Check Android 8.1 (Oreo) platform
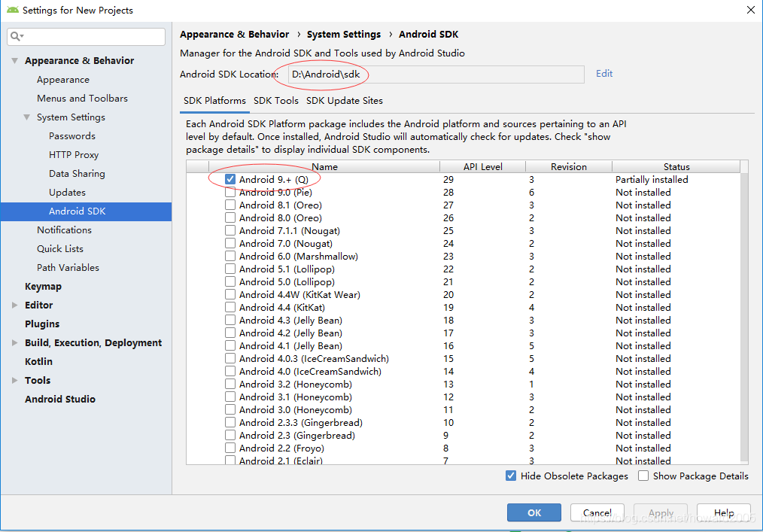Screen dimensions: 763x532 coord(230,205)
